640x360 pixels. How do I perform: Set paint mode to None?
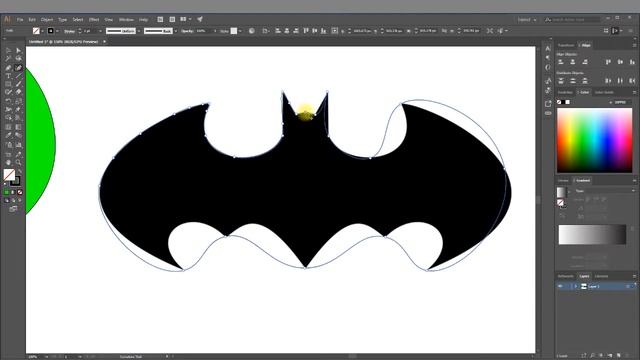point(20,192)
